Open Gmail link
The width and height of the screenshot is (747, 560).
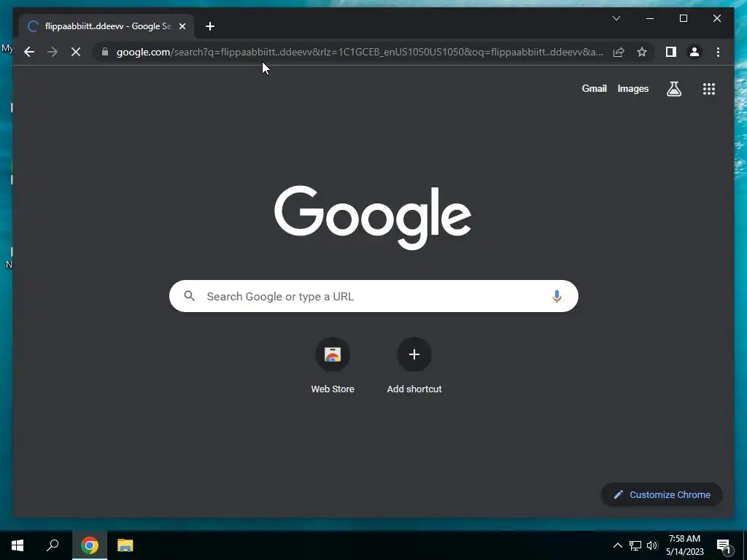(594, 88)
